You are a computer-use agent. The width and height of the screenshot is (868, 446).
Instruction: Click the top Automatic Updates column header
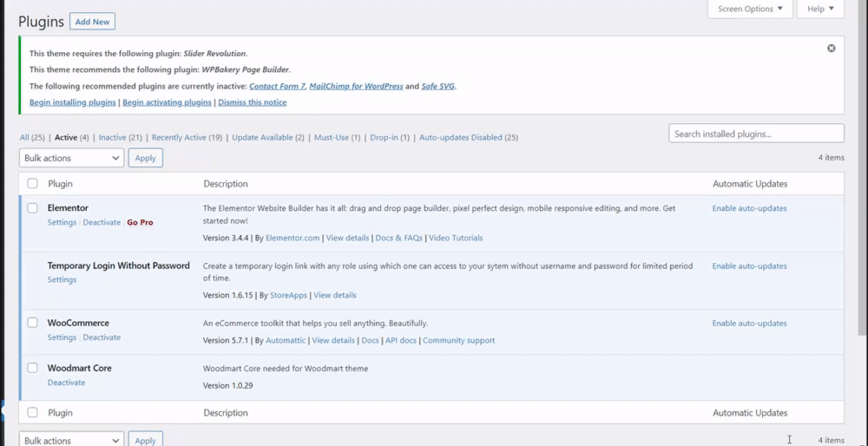pyautogui.click(x=750, y=184)
